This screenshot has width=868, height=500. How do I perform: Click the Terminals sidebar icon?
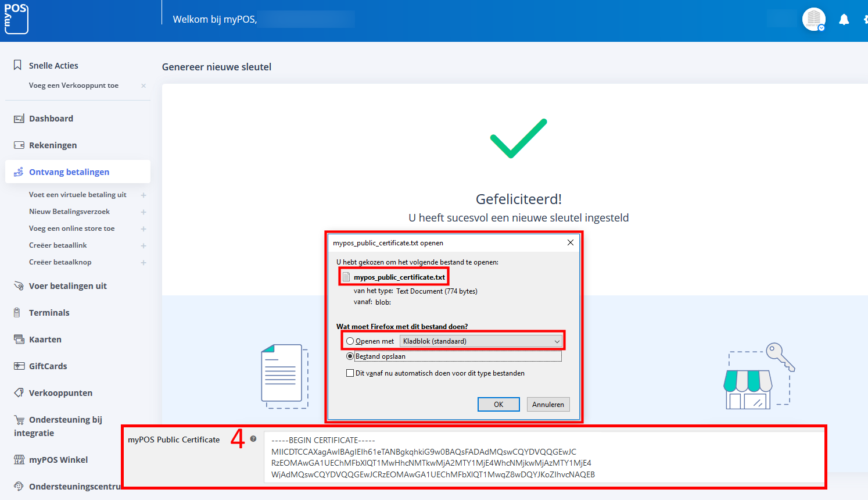click(x=17, y=313)
